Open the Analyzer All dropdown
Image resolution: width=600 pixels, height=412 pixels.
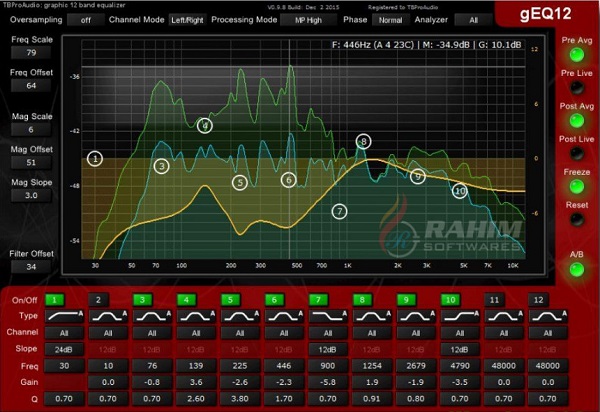pos(473,20)
